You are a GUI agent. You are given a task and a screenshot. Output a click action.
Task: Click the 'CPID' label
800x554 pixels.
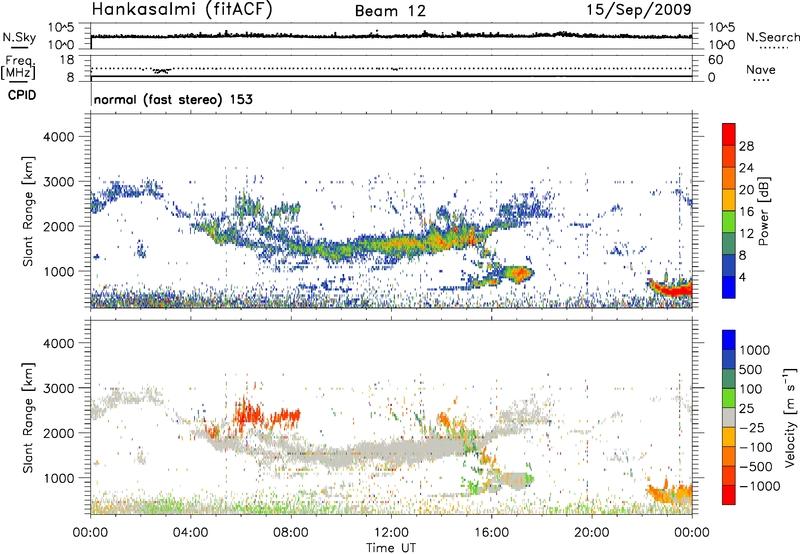(22, 95)
